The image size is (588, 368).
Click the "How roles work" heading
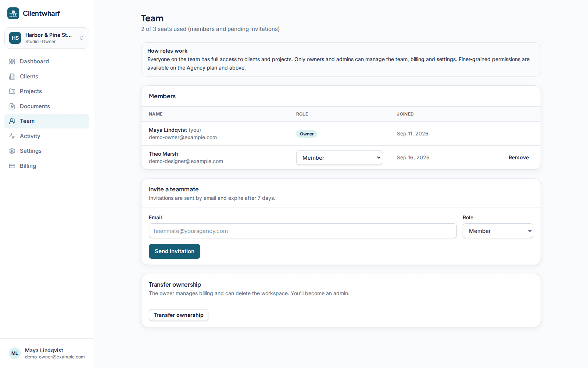pos(167,51)
